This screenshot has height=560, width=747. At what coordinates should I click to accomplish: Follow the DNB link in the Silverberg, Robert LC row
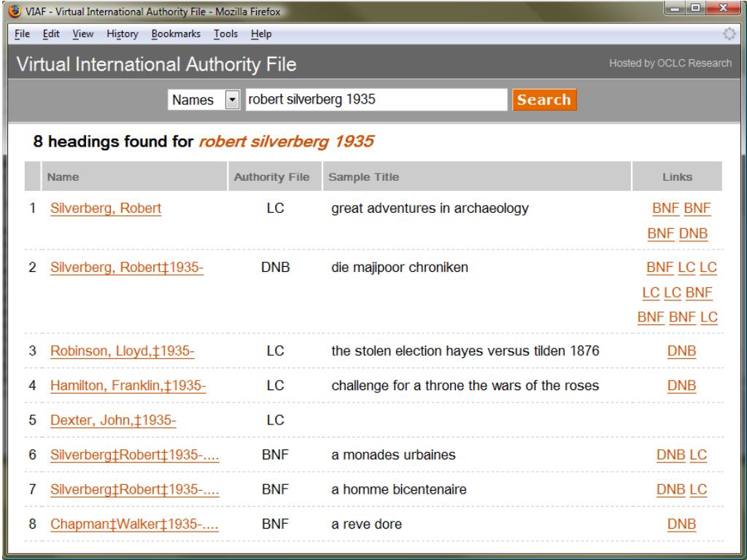click(x=693, y=234)
